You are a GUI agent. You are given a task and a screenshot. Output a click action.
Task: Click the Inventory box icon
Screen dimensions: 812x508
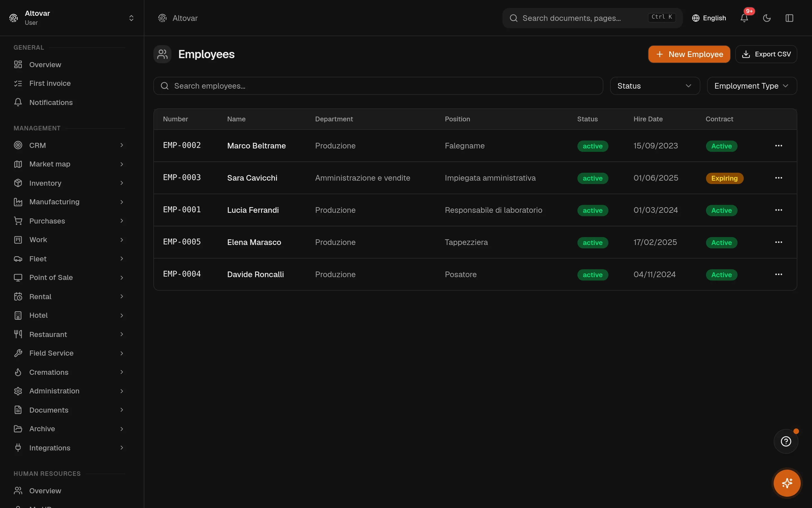click(18, 183)
